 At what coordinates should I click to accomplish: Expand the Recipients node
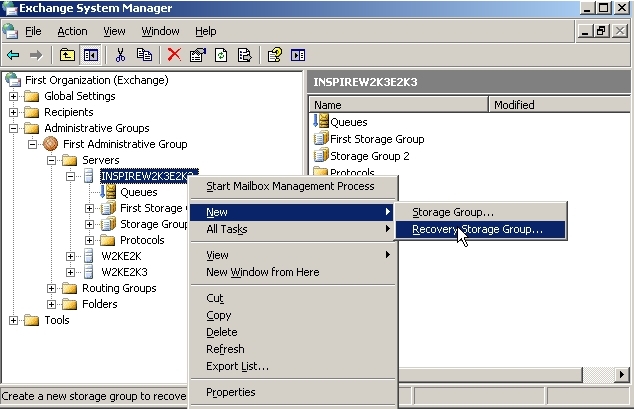click(x=13, y=112)
